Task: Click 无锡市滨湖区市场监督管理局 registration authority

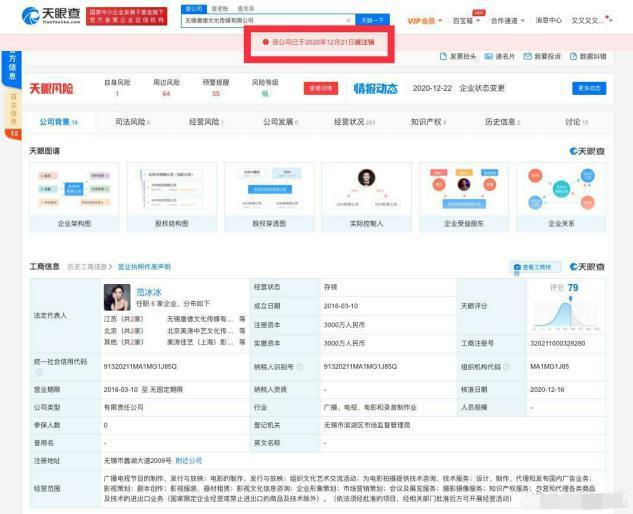Action: 367,425
